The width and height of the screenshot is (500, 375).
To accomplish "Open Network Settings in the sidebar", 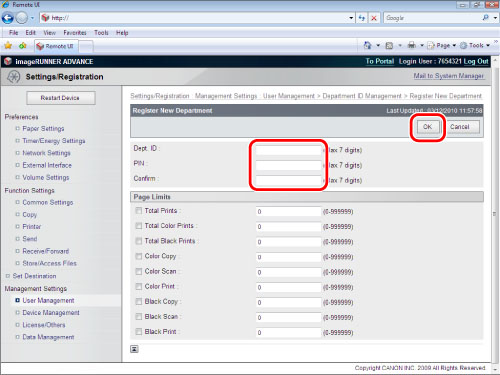I will [46, 153].
